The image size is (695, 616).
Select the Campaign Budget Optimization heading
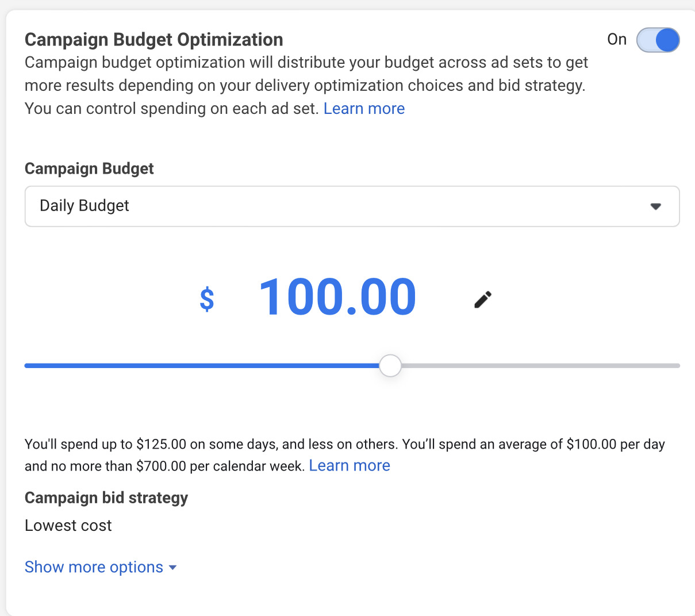153,39
